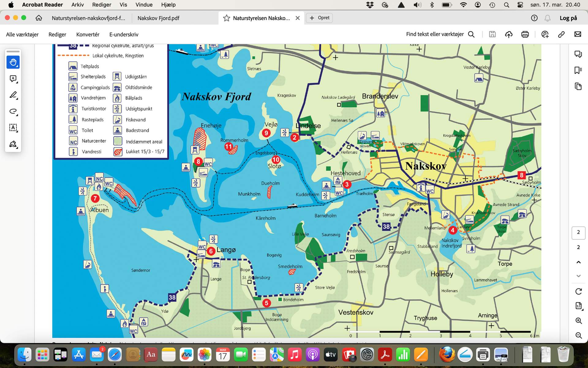Image resolution: width=588 pixels, height=368 pixels.
Task: Open the comments panel in the right sidebar
Action: tap(578, 54)
